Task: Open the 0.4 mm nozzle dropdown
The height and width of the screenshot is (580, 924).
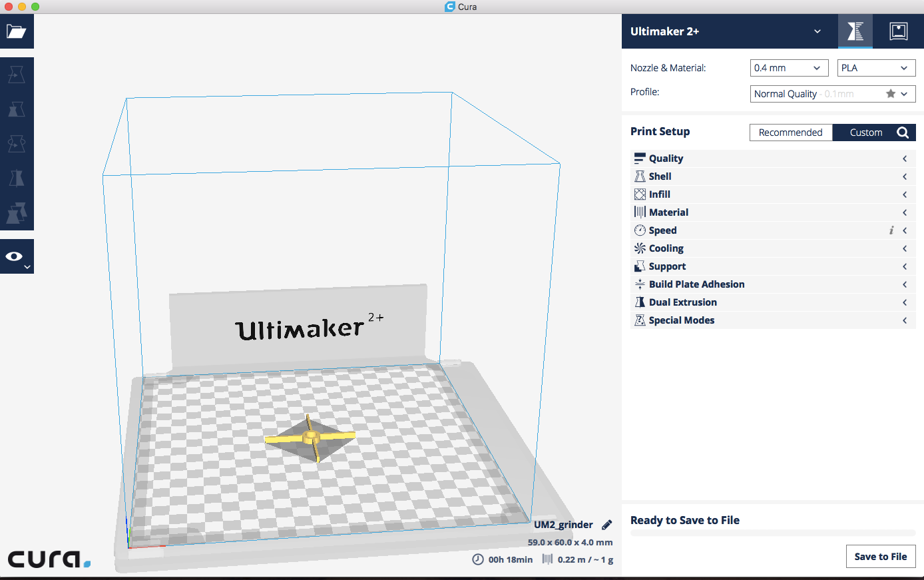Action: click(789, 68)
